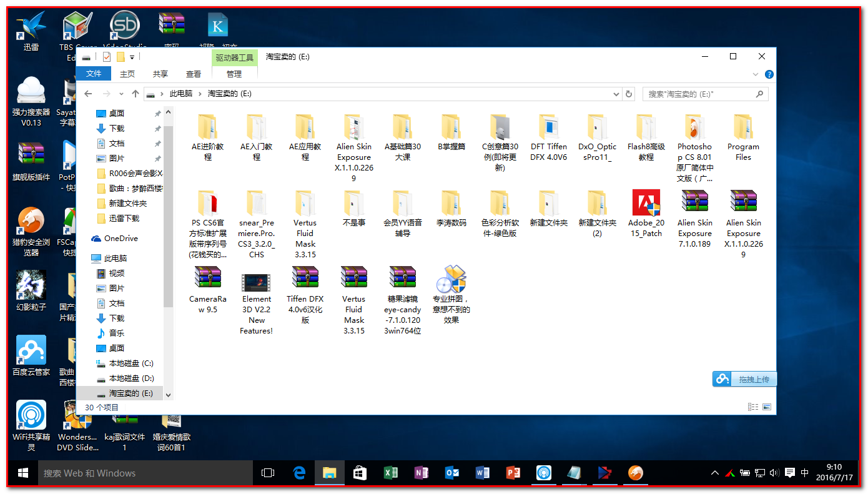Select the PS CS6官方标准扩展版 folder

point(207,224)
